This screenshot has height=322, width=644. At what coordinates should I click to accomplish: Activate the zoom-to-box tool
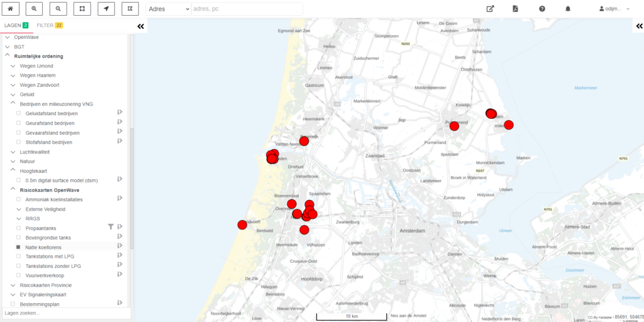(82, 9)
